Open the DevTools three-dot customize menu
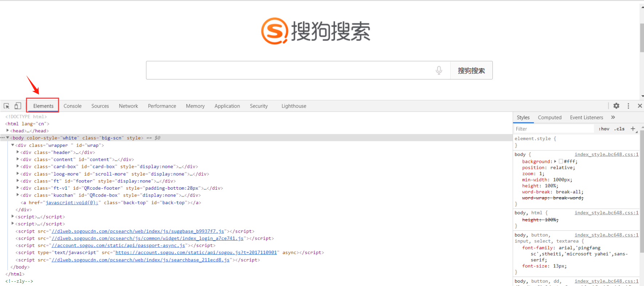644x286 pixels. coord(628,106)
